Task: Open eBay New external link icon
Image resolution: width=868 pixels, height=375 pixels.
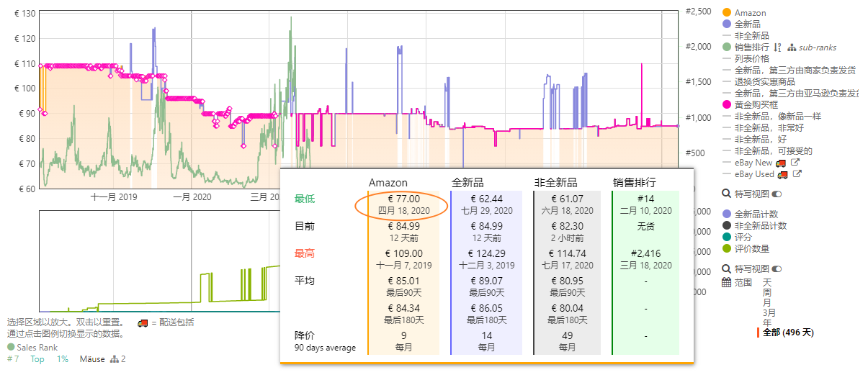Action: click(x=795, y=163)
